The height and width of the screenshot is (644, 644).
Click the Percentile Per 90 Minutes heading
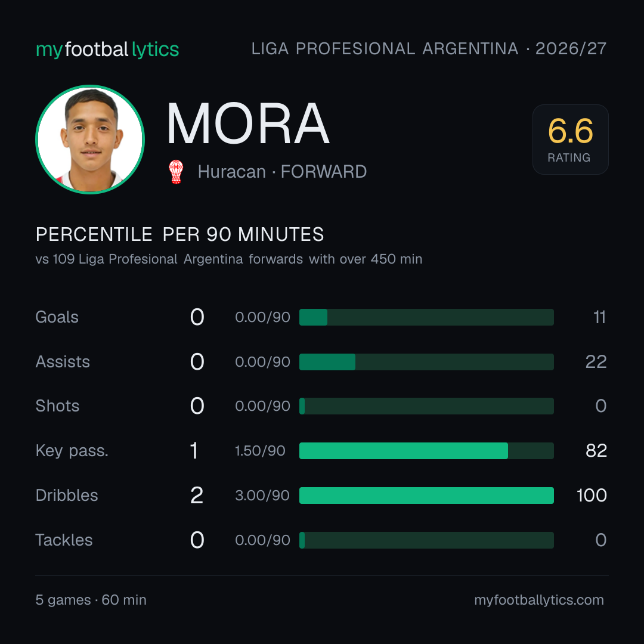pyautogui.click(x=180, y=234)
